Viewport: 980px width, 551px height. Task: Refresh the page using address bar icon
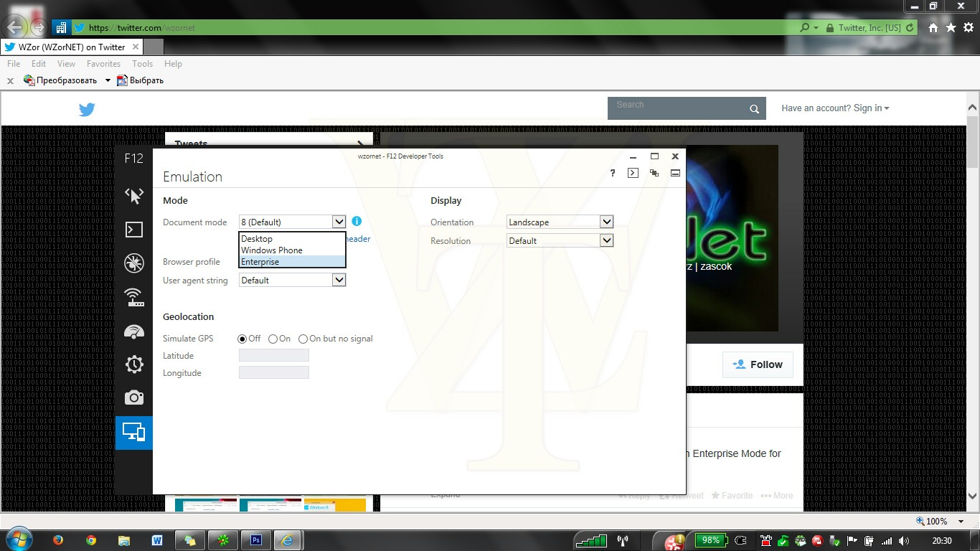coord(910,28)
